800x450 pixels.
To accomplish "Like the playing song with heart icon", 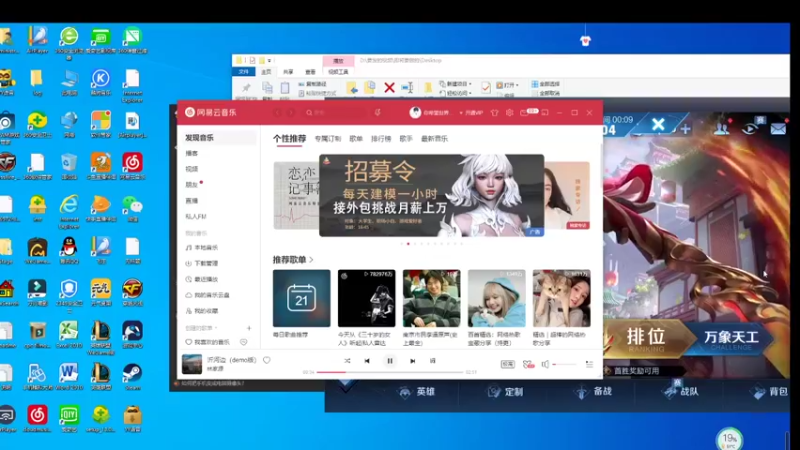I will click(x=267, y=360).
